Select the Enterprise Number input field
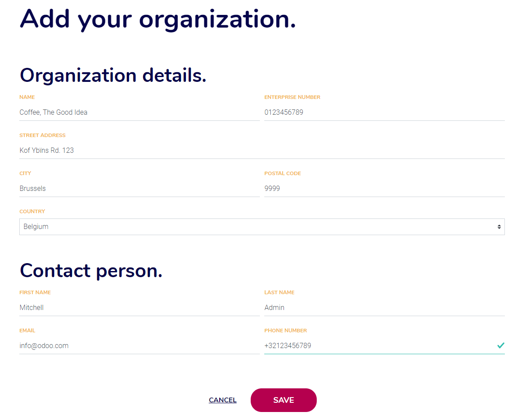Screen dimensions: 532x419 [385, 113]
